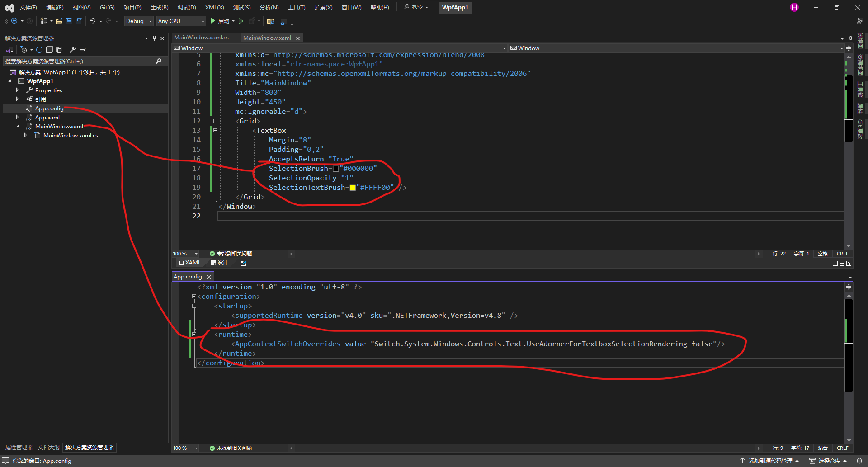Screen dimensions: 868x467
Task: Click the save all icon
Action: point(79,21)
